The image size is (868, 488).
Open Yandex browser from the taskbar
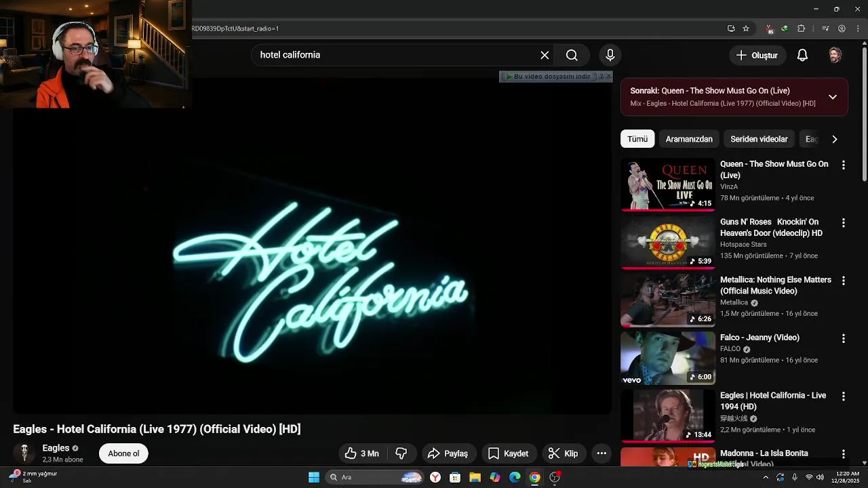pyautogui.click(x=435, y=477)
